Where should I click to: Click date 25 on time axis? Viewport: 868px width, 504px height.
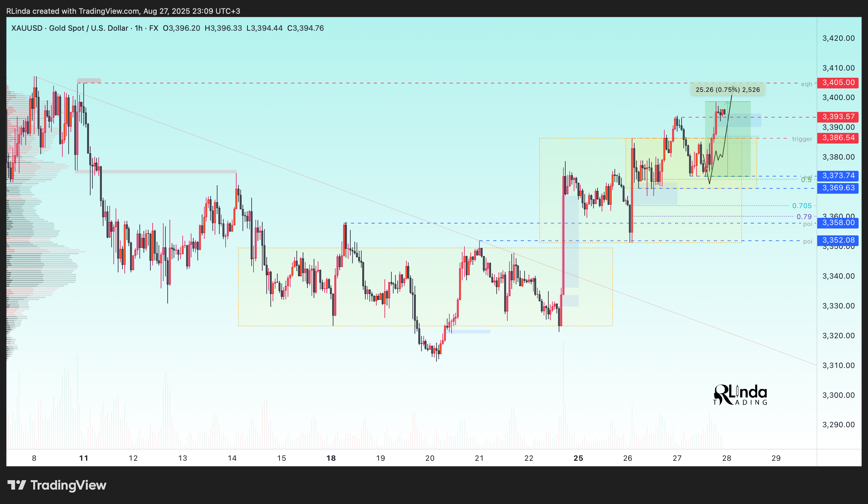pyautogui.click(x=578, y=458)
